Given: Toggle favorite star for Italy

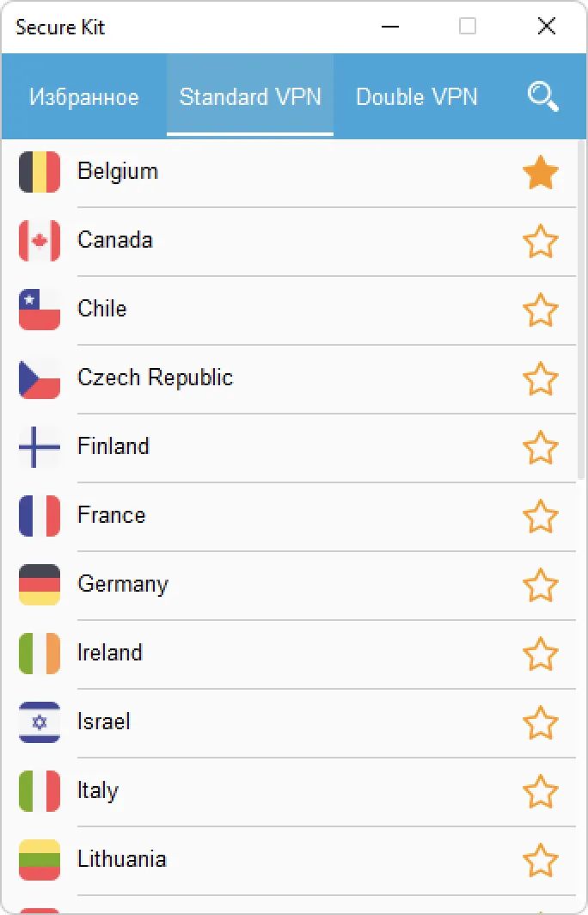Looking at the screenshot, I should [x=541, y=792].
